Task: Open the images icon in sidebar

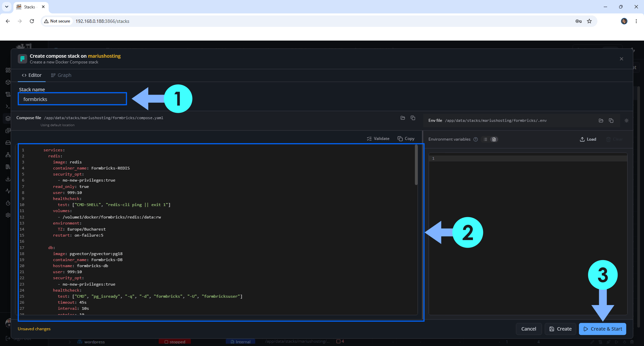Action: 8,131
